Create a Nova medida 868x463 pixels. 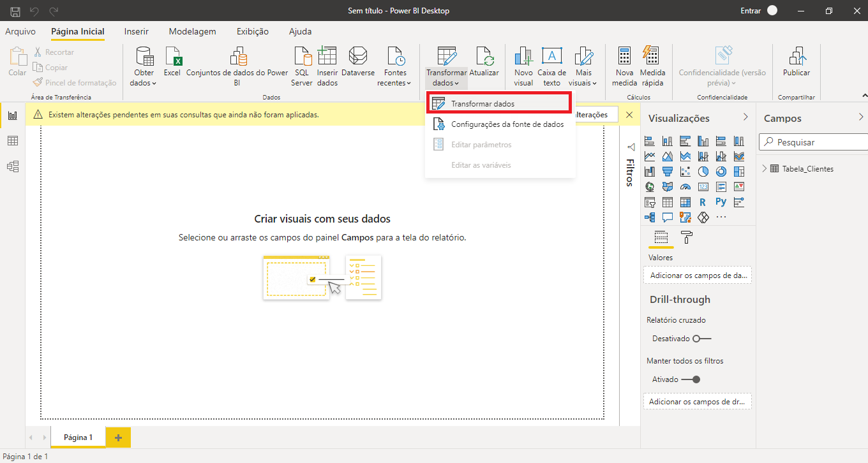tap(625, 66)
